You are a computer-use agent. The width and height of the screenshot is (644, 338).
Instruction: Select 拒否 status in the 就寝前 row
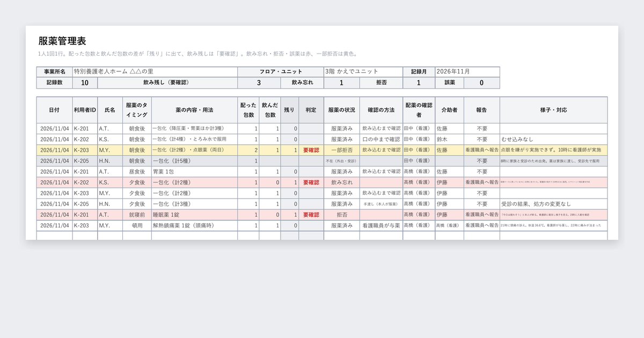pyautogui.click(x=342, y=215)
